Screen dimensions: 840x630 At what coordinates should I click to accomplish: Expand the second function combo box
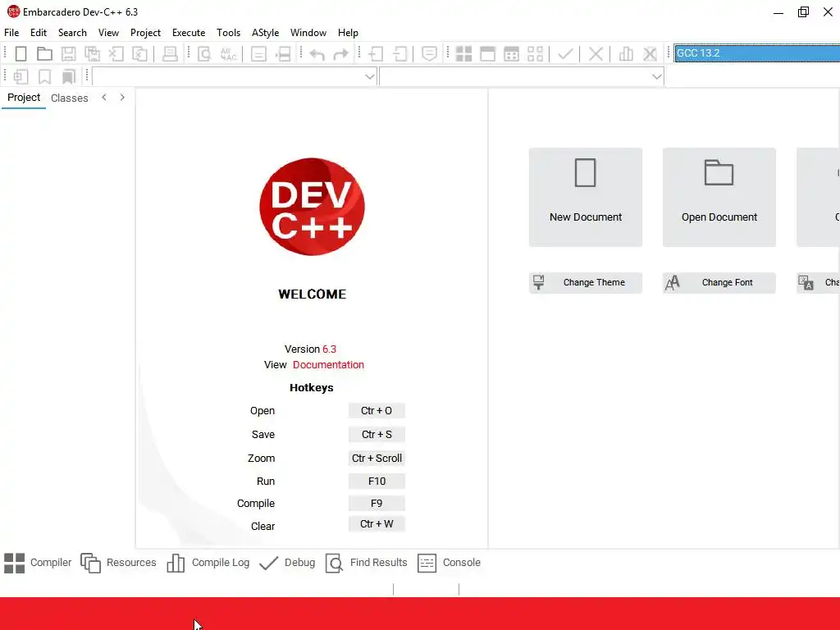pos(657,76)
